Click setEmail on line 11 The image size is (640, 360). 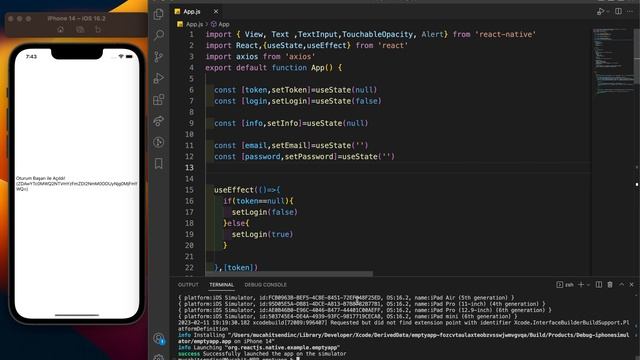(x=289, y=145)
